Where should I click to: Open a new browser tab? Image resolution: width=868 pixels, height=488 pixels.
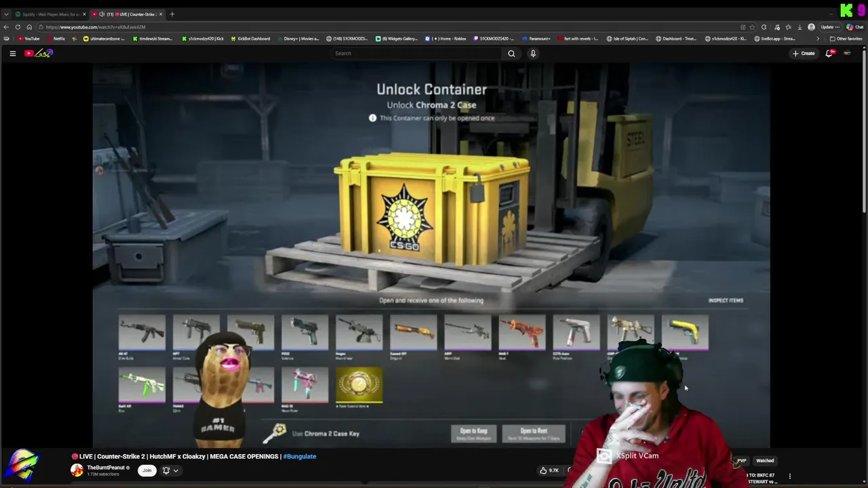172,14
